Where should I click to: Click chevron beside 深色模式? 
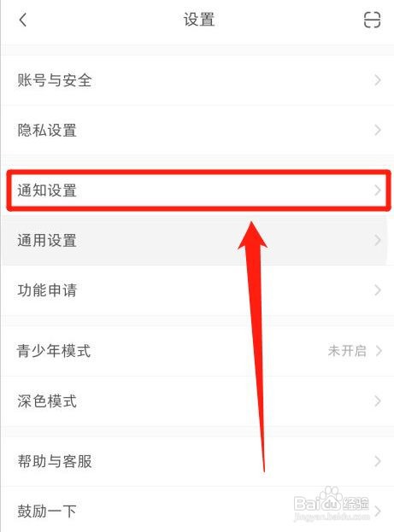378,401
